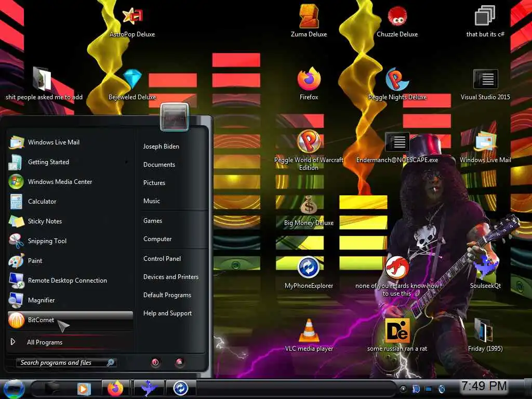Viewport: 532px width, 399px height.
Task: Open the shutdown options arrow button
Action: 179,362
